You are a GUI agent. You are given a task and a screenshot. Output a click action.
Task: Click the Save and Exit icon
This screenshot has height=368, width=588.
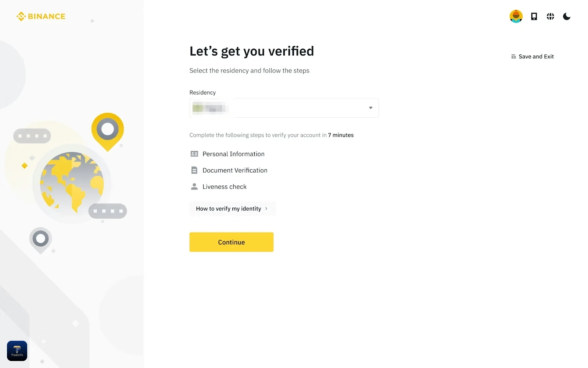pos(513,56)
